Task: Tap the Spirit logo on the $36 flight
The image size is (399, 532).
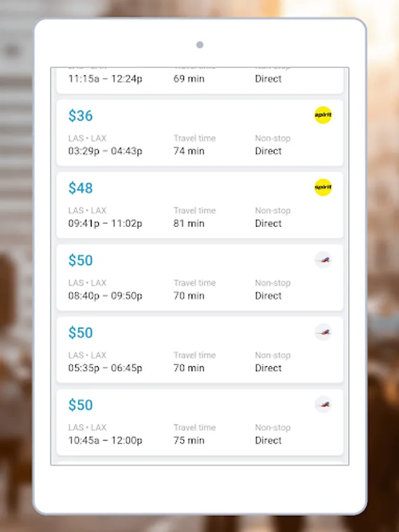Action: [x=323, y=115]
